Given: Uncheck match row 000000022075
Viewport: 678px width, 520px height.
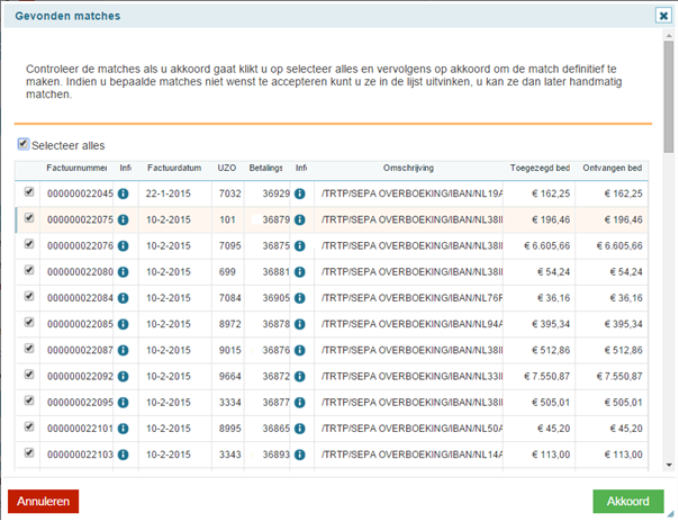Looking at the screenshot, I should point(29,217).
